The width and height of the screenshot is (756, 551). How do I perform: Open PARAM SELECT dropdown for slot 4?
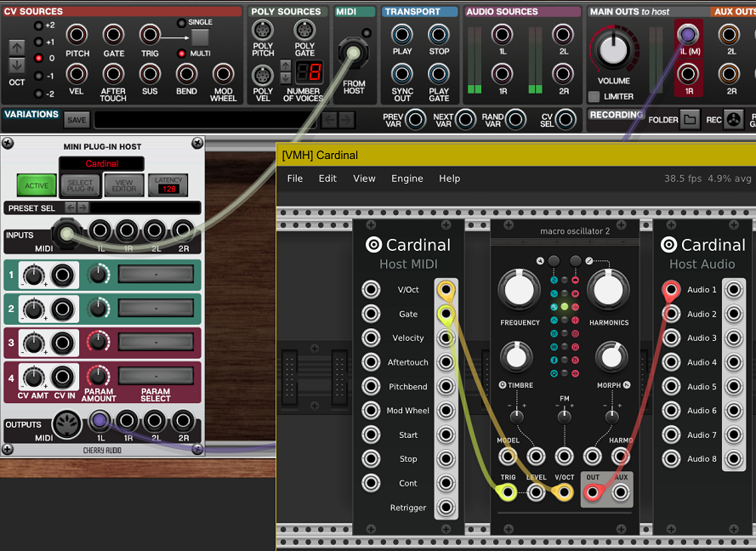156,376
